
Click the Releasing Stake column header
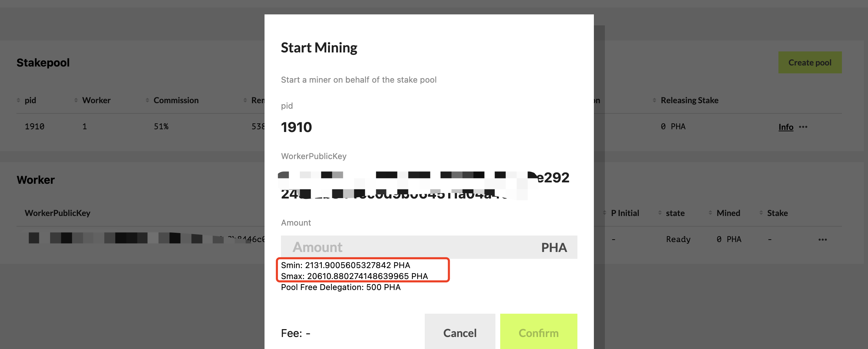coord(689,100)
